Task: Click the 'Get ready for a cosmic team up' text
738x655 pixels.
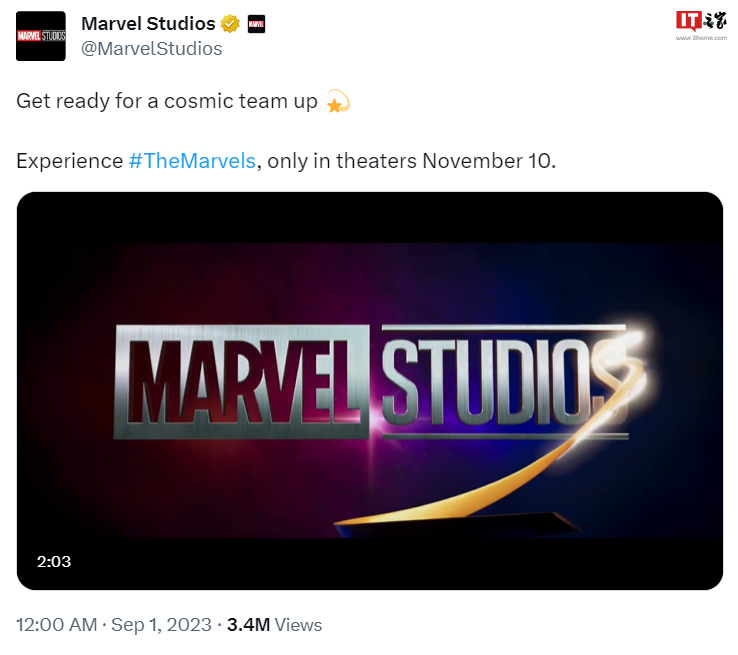Action: point(167,103)
